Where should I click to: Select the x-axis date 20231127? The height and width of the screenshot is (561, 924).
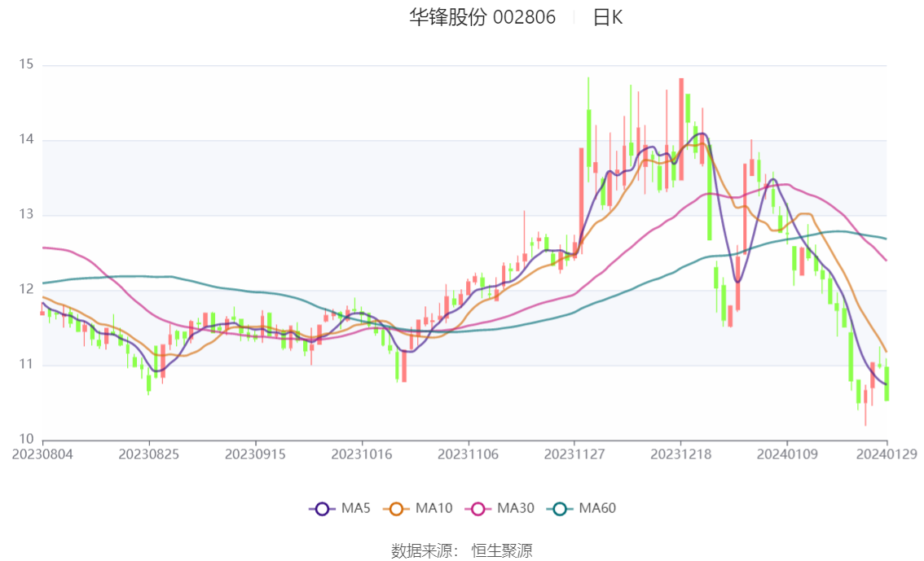(x=574, y=454)
